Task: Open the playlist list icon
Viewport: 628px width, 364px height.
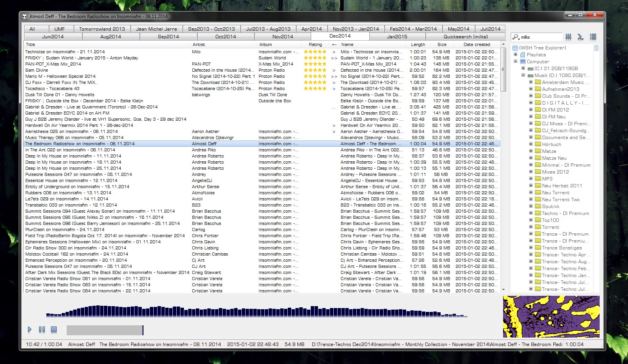Action: click(x=593, y=37)
